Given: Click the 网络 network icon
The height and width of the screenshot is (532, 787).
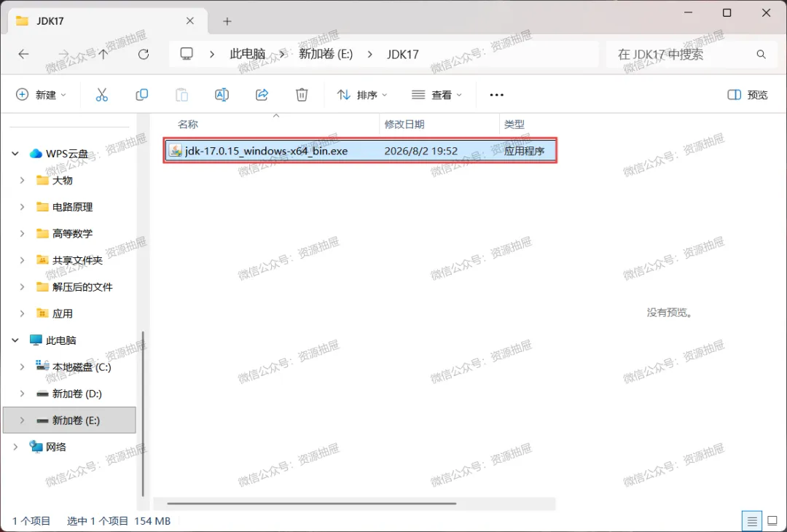Looking at the screenshot, I should 36,447.
